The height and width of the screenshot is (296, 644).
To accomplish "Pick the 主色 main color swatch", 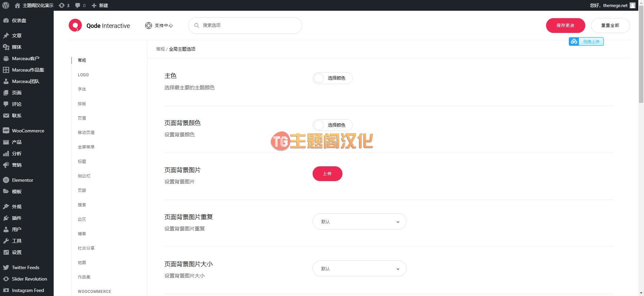I will (319, 78).
